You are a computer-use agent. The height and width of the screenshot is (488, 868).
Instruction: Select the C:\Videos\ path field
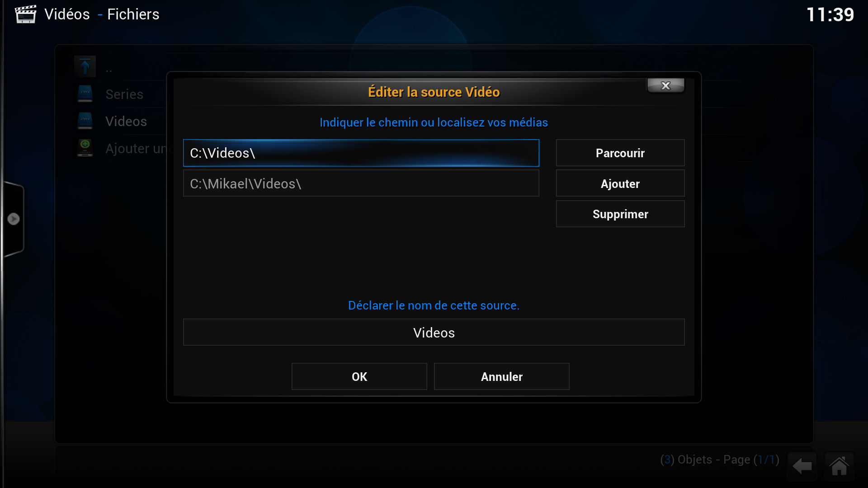[361, 153]
